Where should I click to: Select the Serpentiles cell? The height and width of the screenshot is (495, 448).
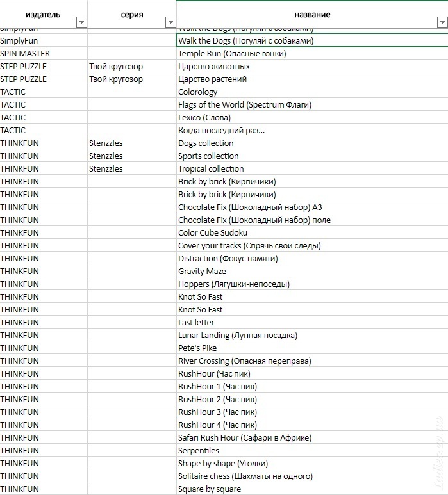[x=312, y=450]
